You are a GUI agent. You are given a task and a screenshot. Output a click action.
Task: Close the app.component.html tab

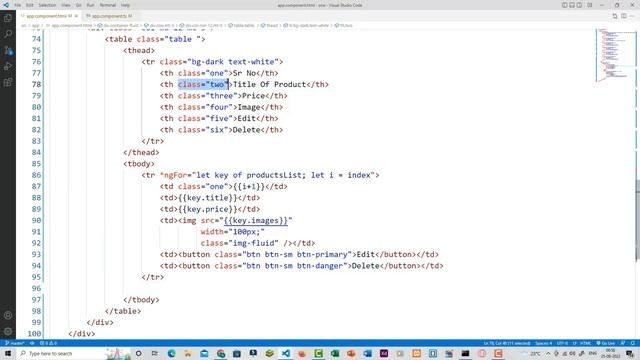(76, 16)
